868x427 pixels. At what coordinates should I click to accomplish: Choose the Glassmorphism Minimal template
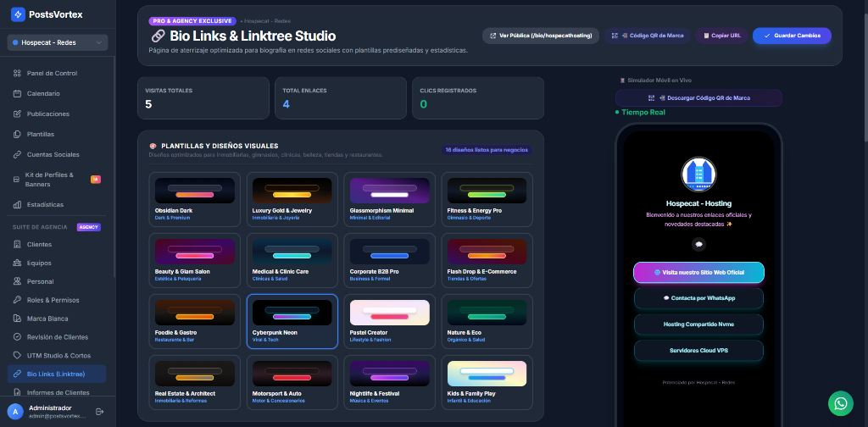(390, 199)
